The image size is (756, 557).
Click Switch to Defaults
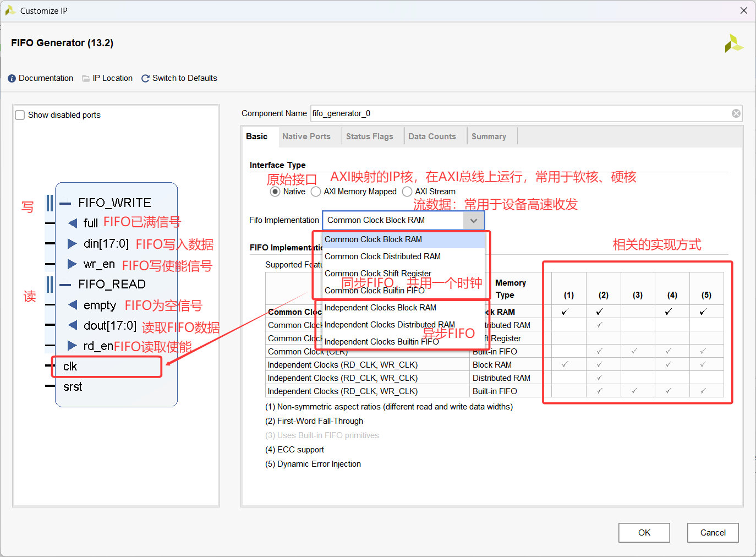[x=185, y=78]
